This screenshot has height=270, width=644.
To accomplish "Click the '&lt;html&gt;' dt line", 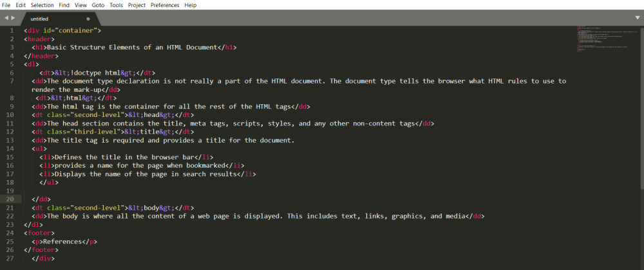I will (x=76, y=98).
